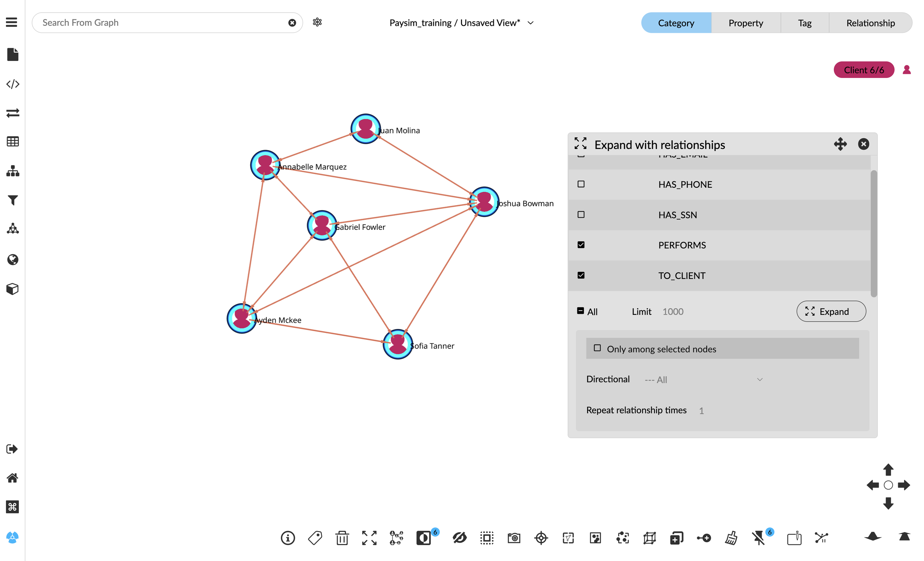
Task: Click the info icon in bottom toolbar
Action: (288, 538)
